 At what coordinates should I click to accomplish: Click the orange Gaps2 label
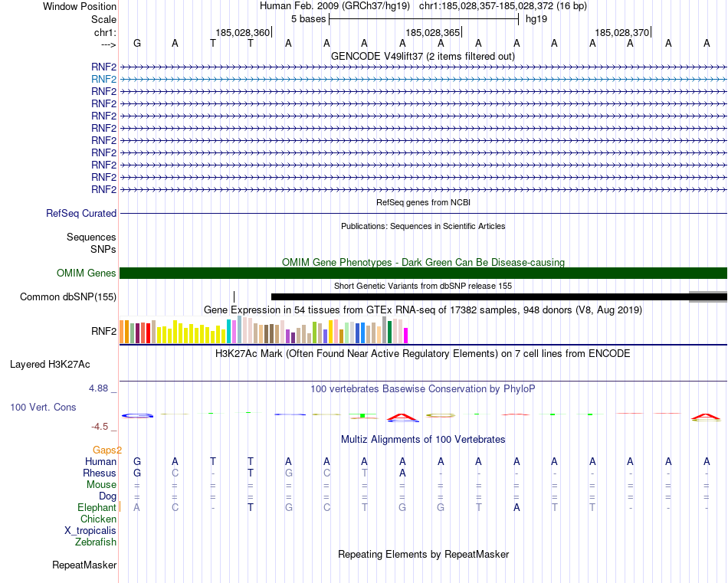(x=107, y=450)
